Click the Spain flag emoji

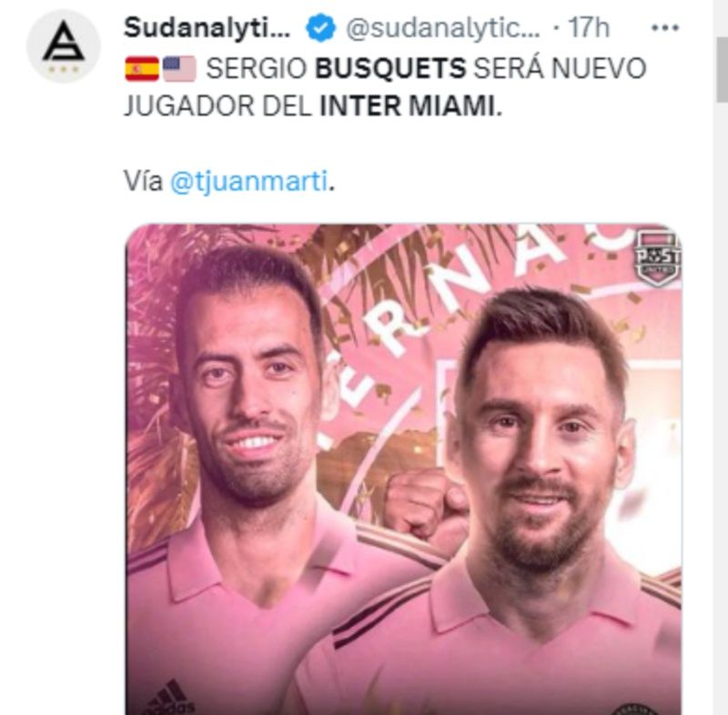[x=142, y=68]
